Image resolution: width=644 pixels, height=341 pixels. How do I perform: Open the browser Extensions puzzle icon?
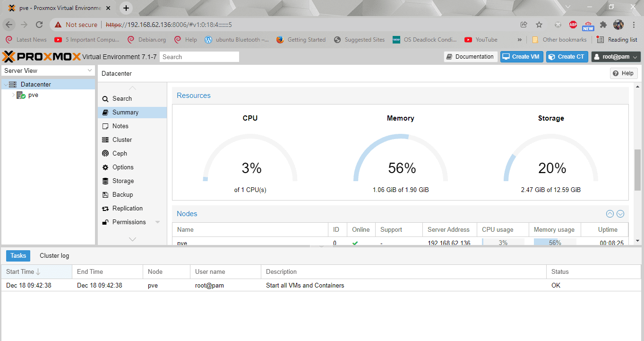tap(603, 25)
